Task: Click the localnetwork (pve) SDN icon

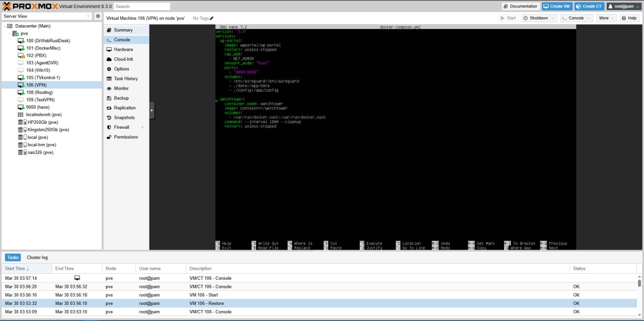Action: coord(21,115)
